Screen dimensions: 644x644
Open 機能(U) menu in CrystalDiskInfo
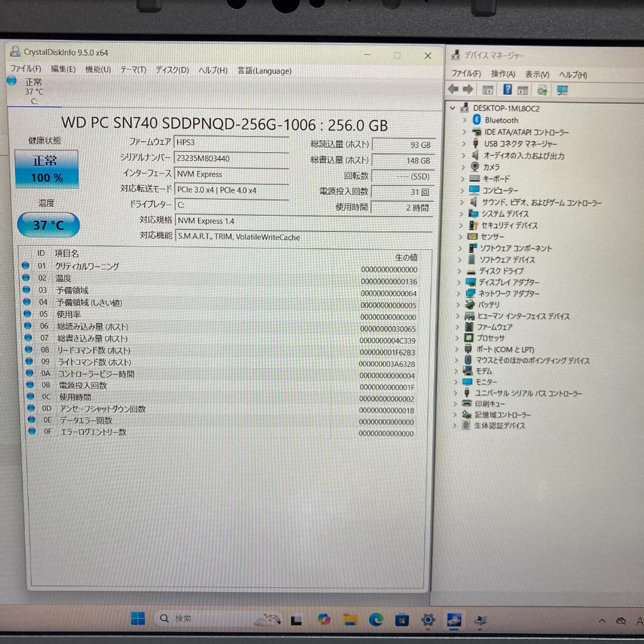click(98, 69)
